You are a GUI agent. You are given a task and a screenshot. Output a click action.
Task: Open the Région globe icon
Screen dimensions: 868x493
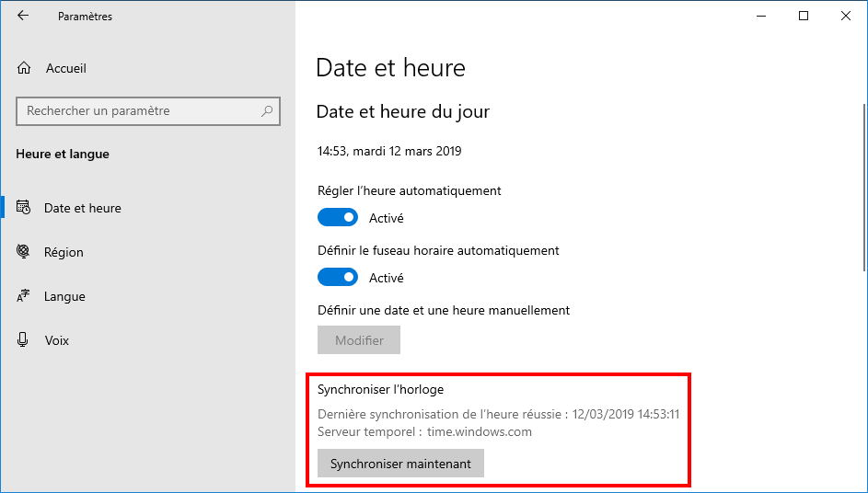pos(23,252)
